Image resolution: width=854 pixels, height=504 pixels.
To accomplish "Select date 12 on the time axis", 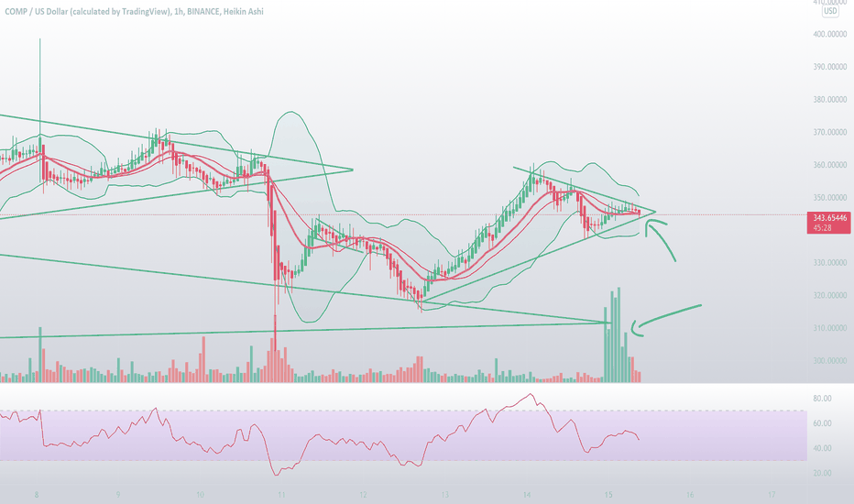I will click(x=363, y=495).
